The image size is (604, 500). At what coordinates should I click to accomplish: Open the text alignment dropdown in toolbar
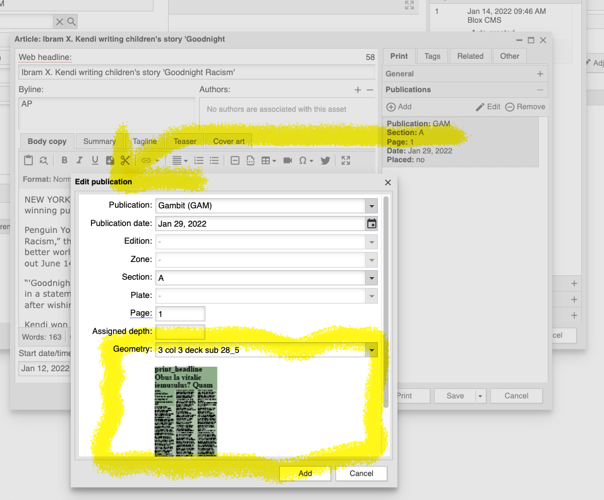pos(180,160)
